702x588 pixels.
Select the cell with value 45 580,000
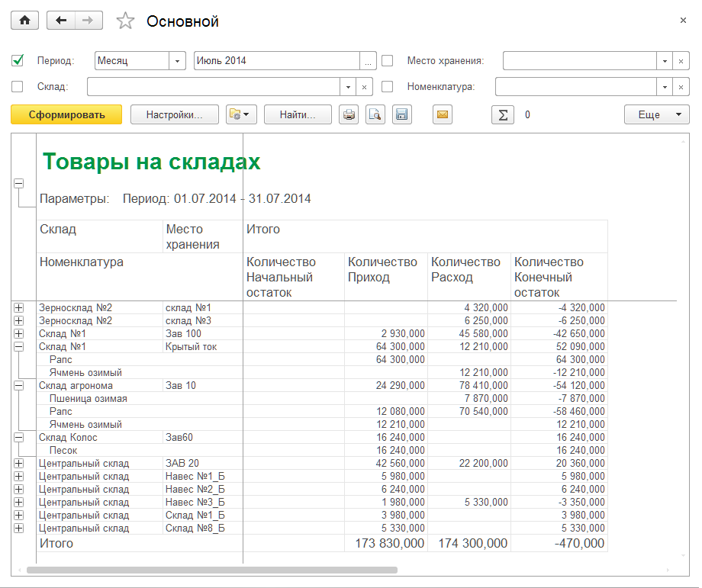(x=469, y=334)
